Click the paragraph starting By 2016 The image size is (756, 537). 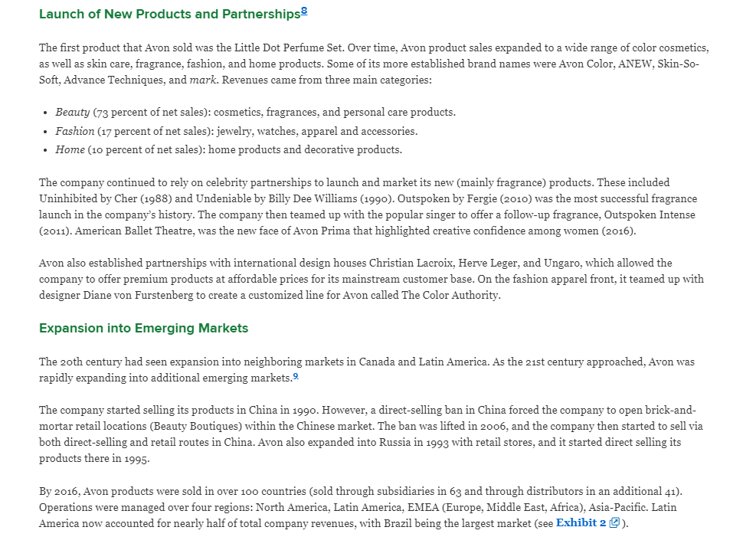click(361, 507)
